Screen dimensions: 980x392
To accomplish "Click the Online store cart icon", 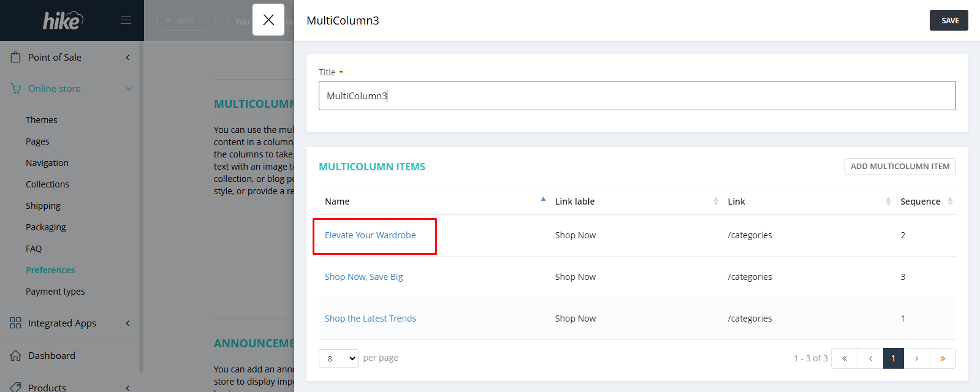I will click(15, 89).
